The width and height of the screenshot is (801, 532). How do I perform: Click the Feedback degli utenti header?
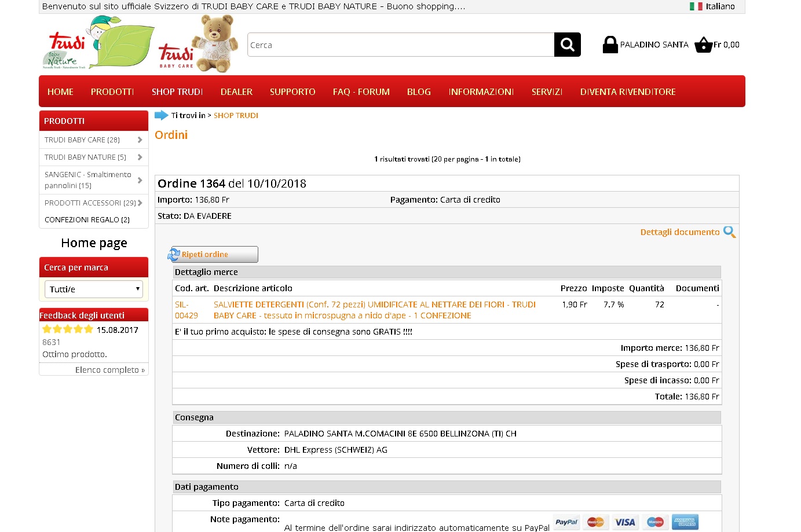(x=94, y=315)
